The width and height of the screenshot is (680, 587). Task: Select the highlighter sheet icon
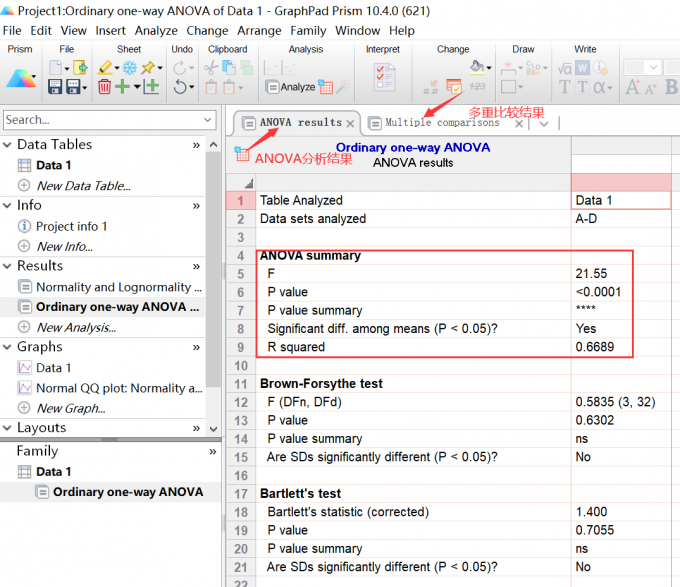point(105,68)
